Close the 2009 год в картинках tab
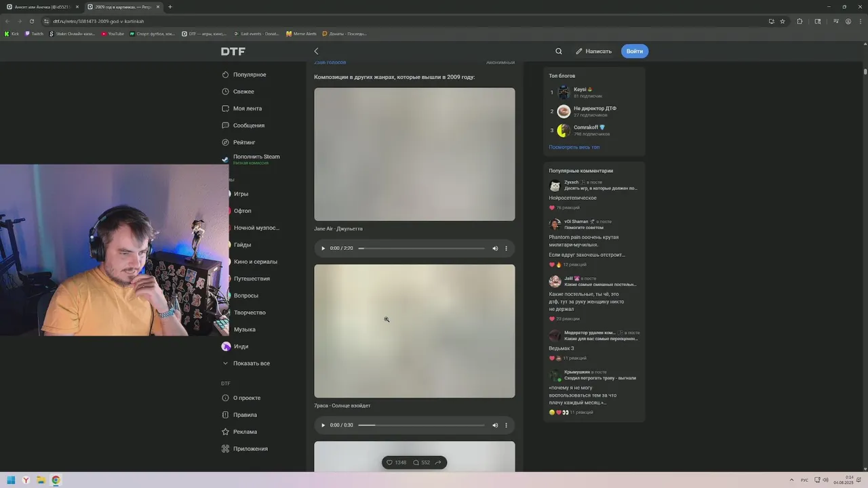Image resolution: width=868 pixels, height=488 pixels. tap(158, 7)
